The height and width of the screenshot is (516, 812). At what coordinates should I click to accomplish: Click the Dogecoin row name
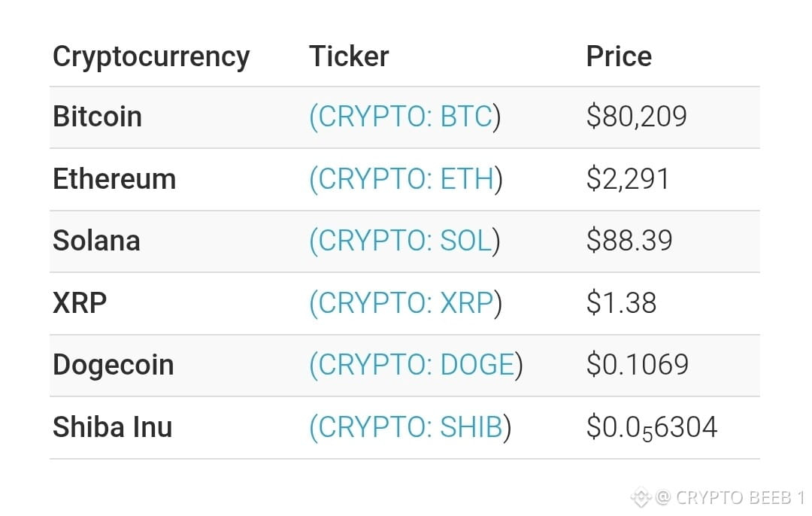point(114,366)
